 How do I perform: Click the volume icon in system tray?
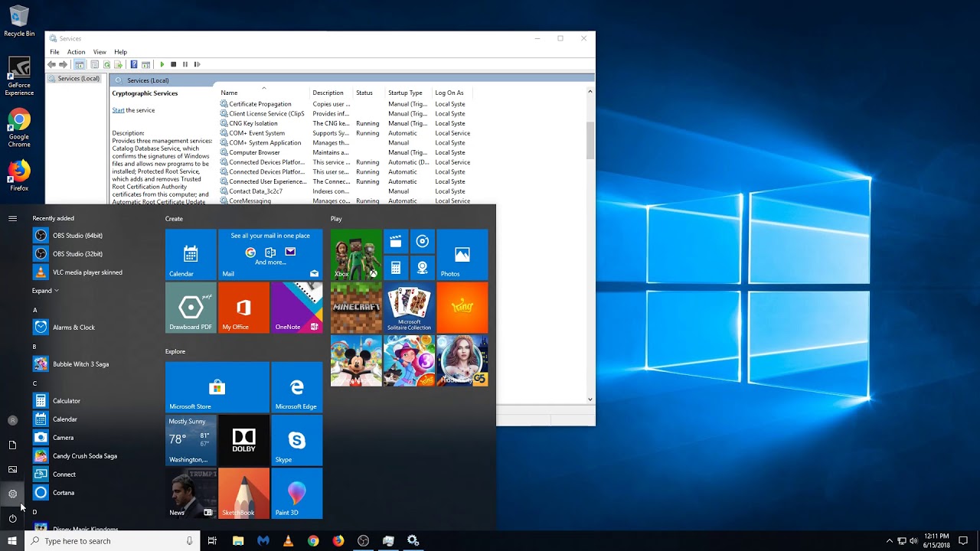point(913,541)
